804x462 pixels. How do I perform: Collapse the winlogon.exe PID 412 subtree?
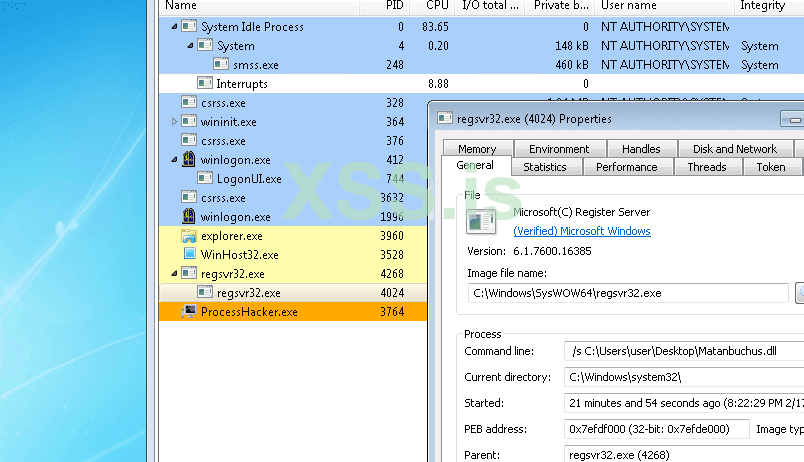174,159
